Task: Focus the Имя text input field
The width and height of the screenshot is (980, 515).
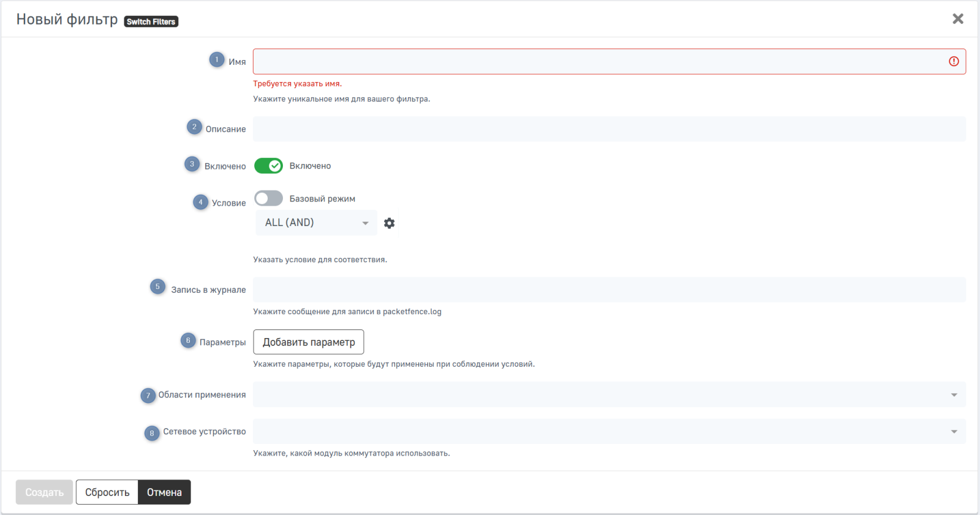Action: pyautogui.click(x=600, y=62)
